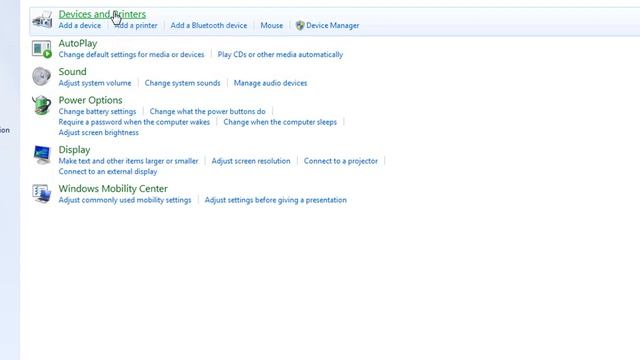
Task: Click the AutoPlay category icon
Action: pos(42,49)
